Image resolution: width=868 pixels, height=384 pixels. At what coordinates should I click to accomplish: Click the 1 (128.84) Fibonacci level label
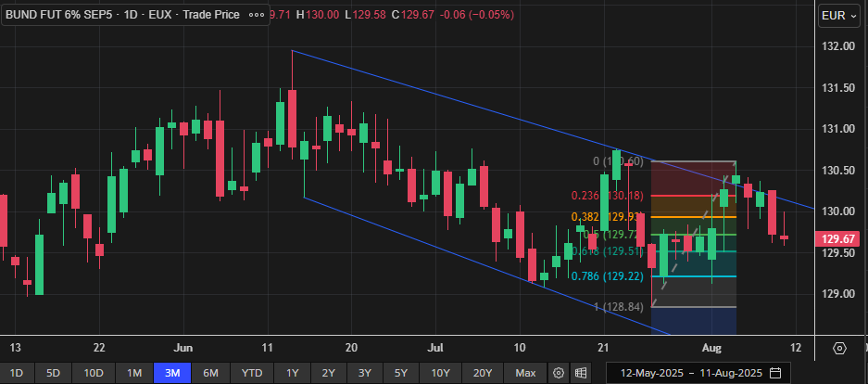coord(615,307)
